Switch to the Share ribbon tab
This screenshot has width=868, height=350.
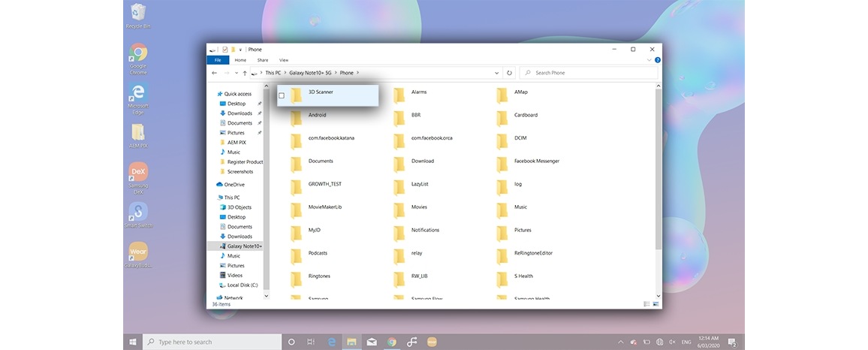tap(262, 60)
